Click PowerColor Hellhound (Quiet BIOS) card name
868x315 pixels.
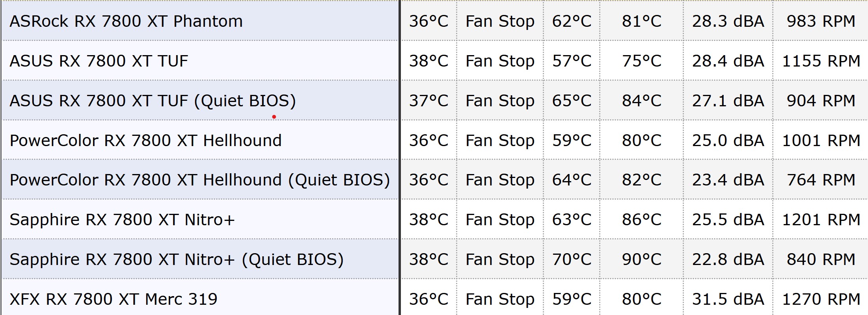tap(199, 180)
